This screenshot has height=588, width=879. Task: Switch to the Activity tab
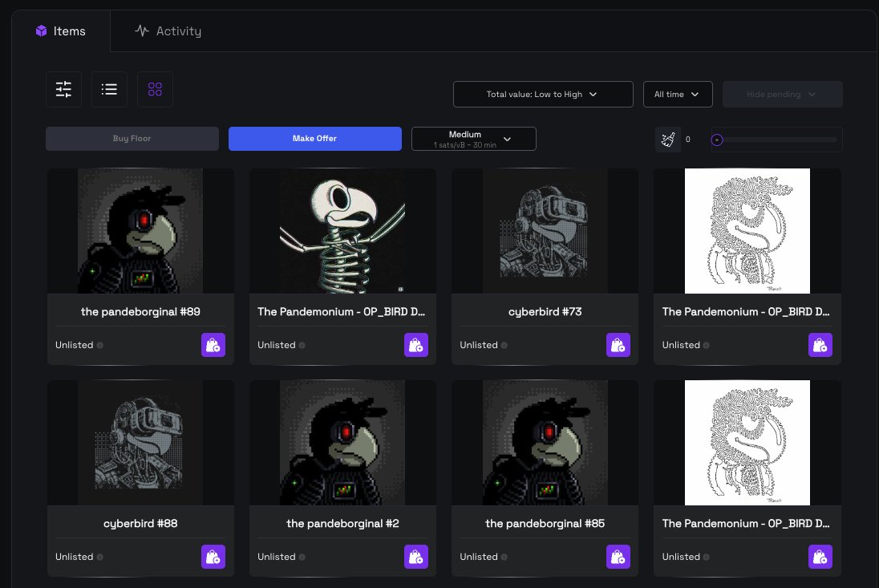tap(168, 30)
